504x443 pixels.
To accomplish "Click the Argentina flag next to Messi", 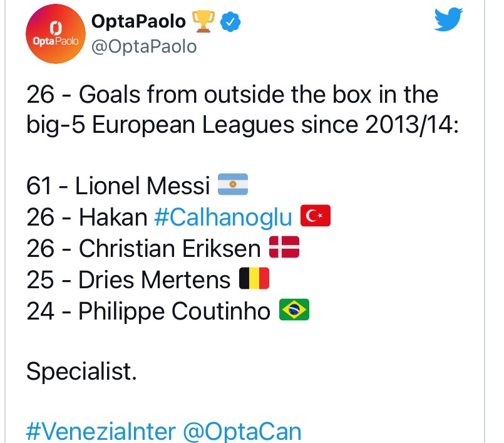I will click(x=233, y=185).
